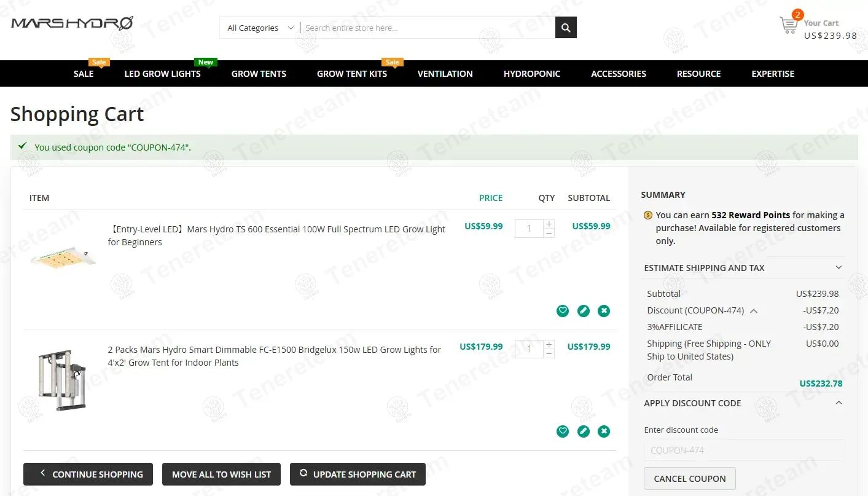Click the Cancel Coupon button
The height and width of the screenshot is (496, 868).
[x=690, y=478]
